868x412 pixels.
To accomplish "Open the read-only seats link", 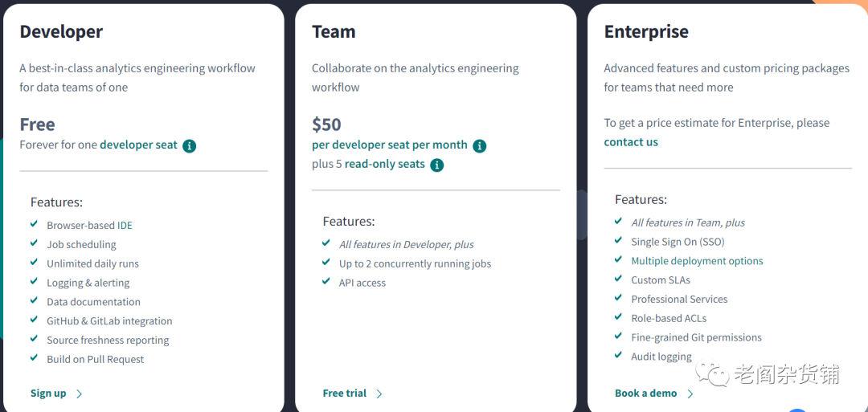I will coord(385,165).
